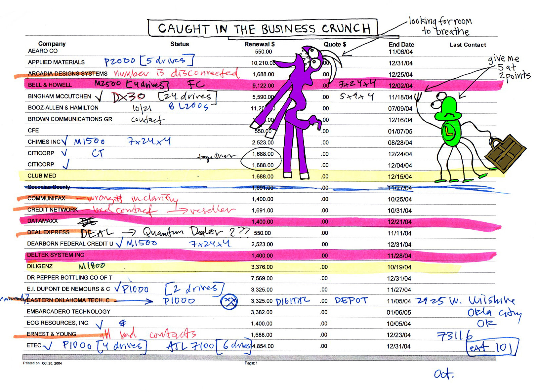537x392 pixels.
Task: Click the 12/21/04 end date
Action: coord(400,222)
